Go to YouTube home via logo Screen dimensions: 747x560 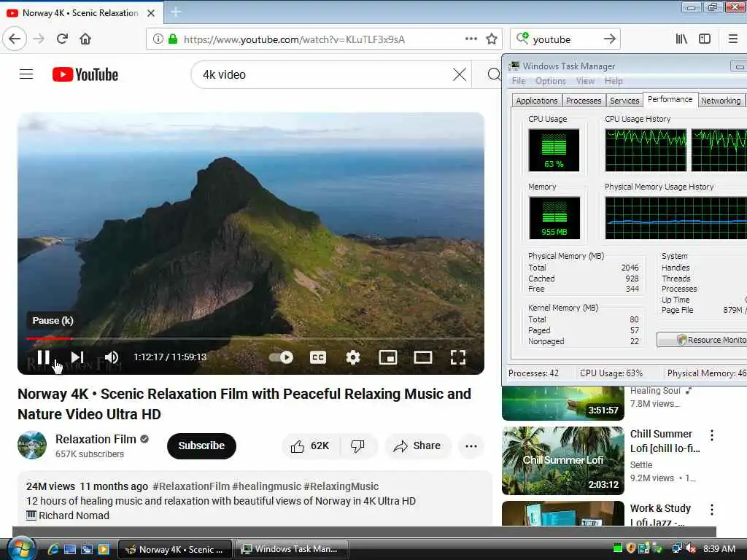click(x=85, y=74)
